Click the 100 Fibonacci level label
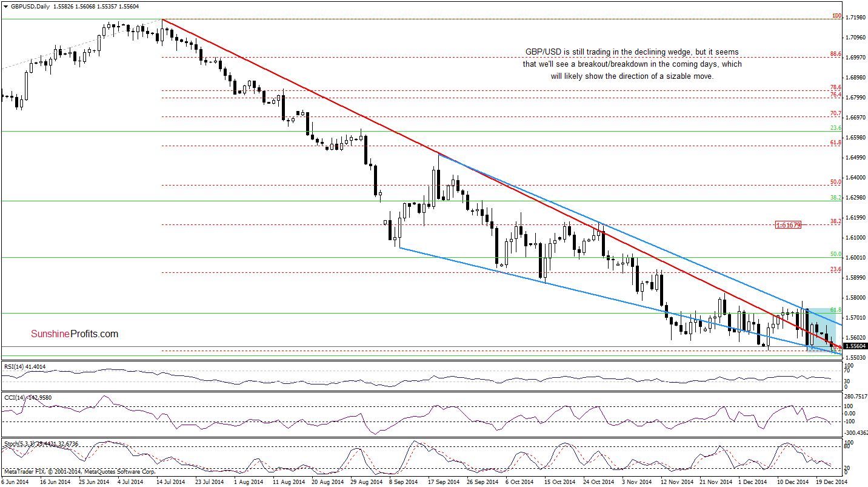868x487 pixels. pyautogui.click(x=836, y=15)
